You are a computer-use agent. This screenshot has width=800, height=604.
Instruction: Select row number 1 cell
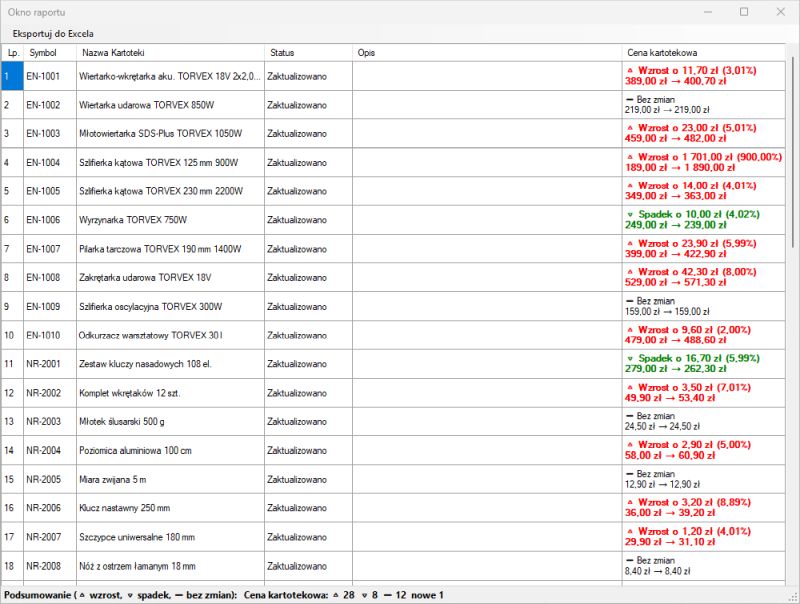pos(12,77)
